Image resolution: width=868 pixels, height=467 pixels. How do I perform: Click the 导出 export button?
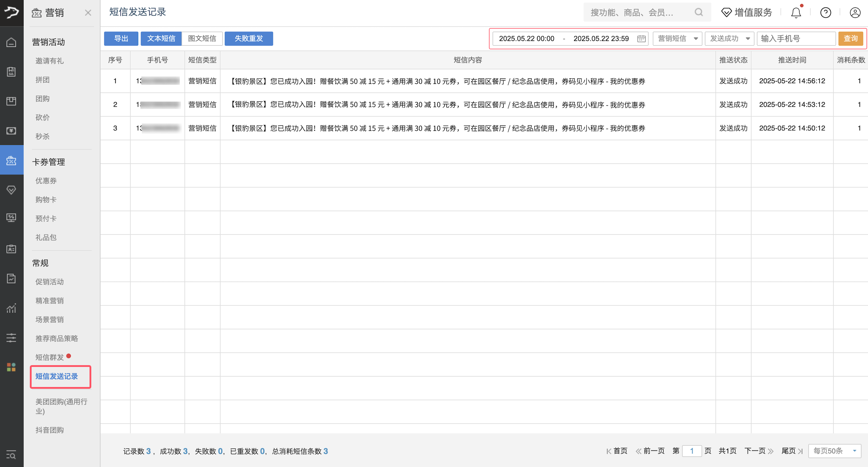121,39
